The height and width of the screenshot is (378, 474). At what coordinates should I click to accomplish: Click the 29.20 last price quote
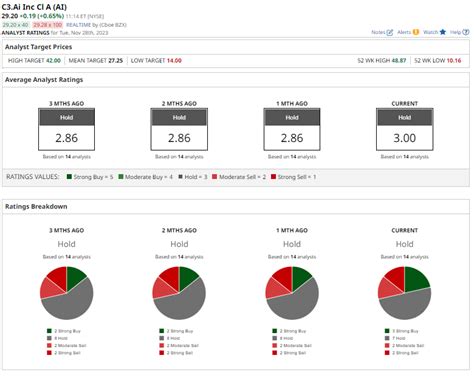[x=9, y=16]
